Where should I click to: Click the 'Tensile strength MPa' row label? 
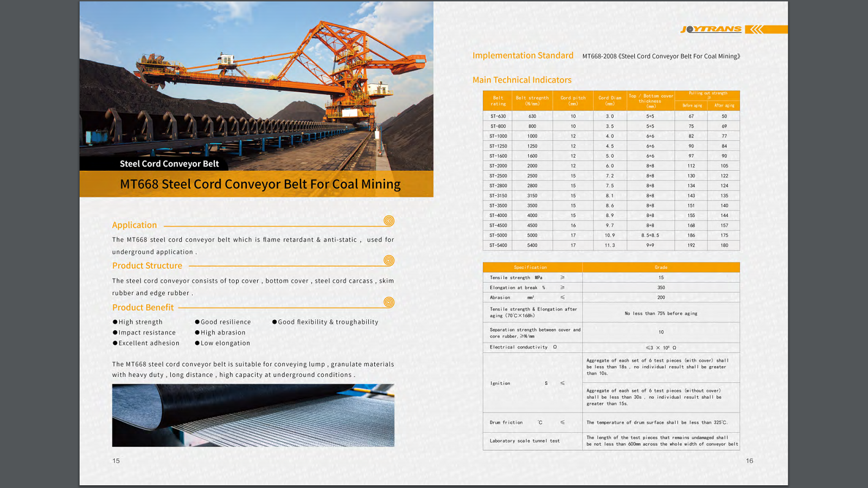coord(516,278)
